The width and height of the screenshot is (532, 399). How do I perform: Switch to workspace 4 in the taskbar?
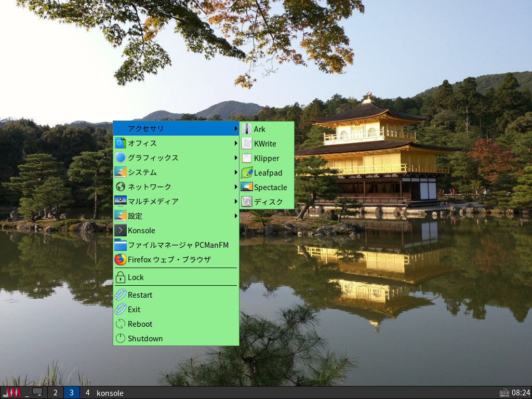point(87,393)
